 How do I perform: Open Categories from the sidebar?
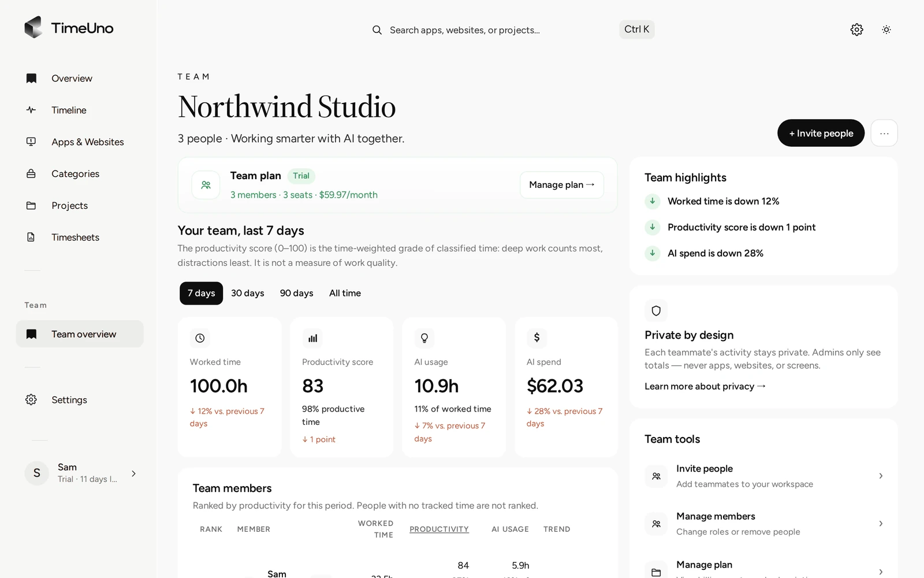click(x=80, y=173)
